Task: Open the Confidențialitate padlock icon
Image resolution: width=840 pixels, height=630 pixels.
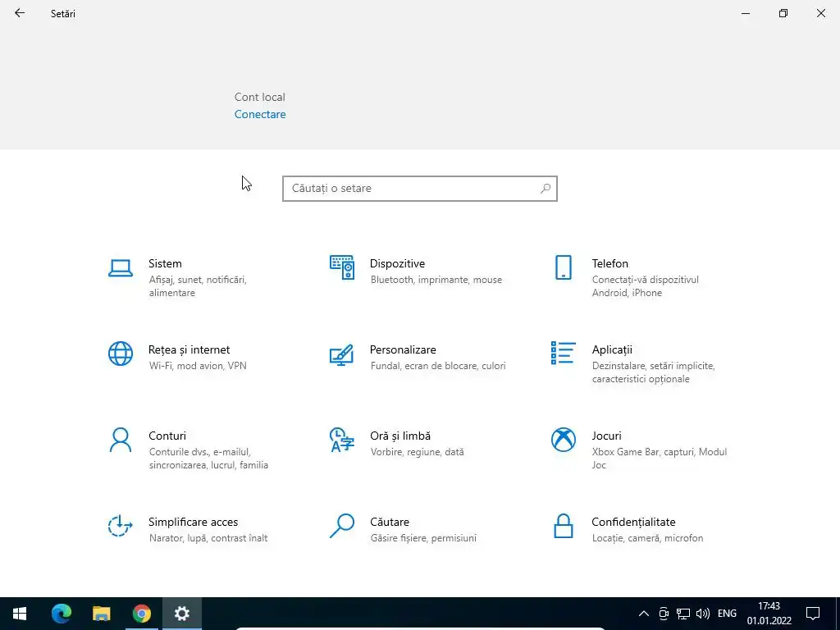Action: pyautogui.click(x=563, y=526)
